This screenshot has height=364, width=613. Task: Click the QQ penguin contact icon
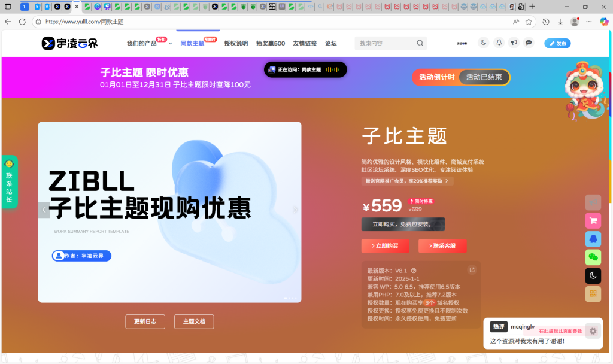[x=593, y=239]
